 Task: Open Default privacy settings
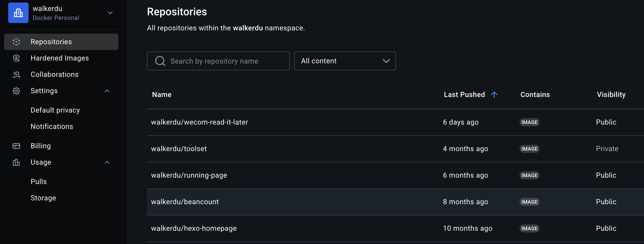click(55, 110)
